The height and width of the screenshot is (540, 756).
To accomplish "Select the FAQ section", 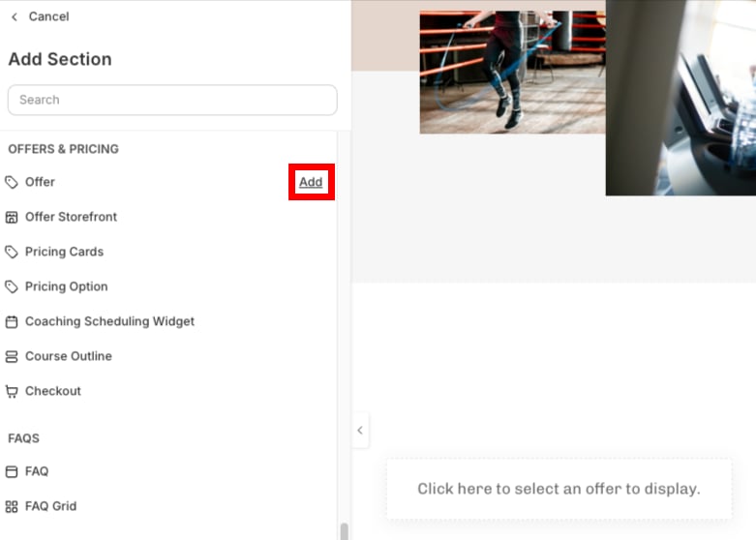I will coord(168,471).
